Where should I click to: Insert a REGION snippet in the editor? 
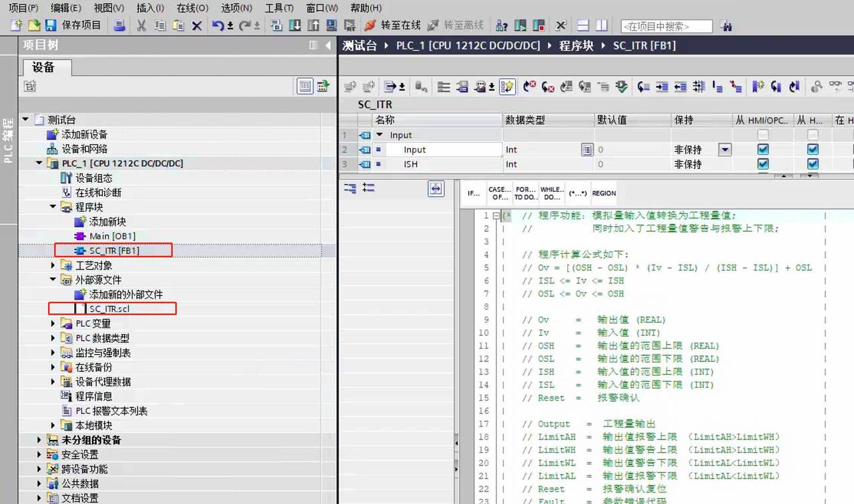[604, 193]
